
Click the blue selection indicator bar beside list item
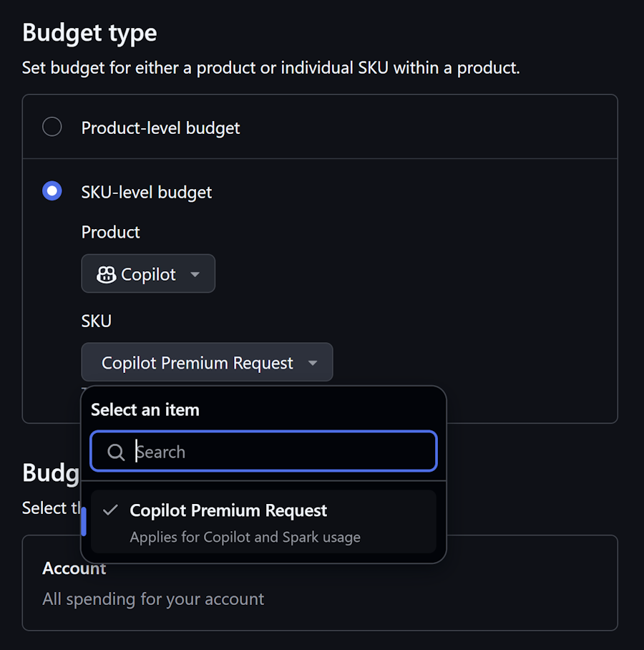point(84,521)
